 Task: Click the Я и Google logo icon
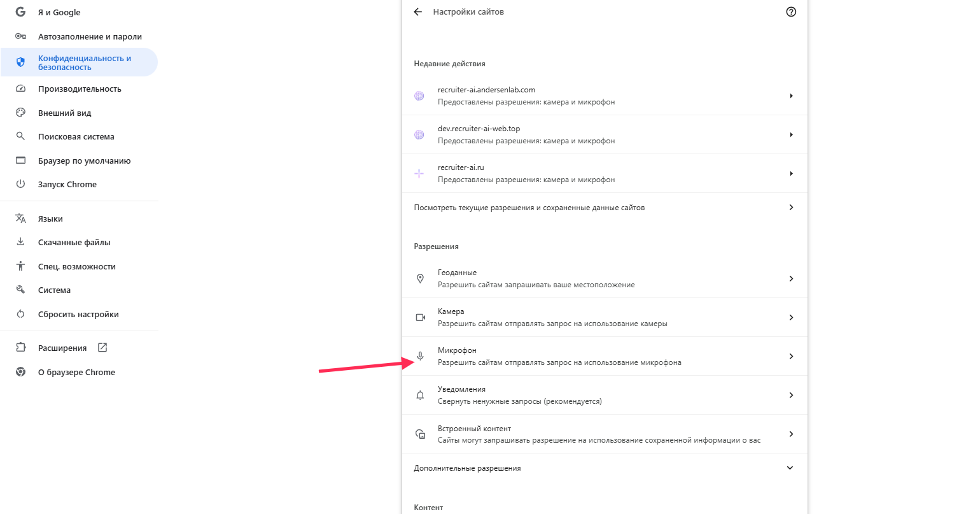pos(20,12)
